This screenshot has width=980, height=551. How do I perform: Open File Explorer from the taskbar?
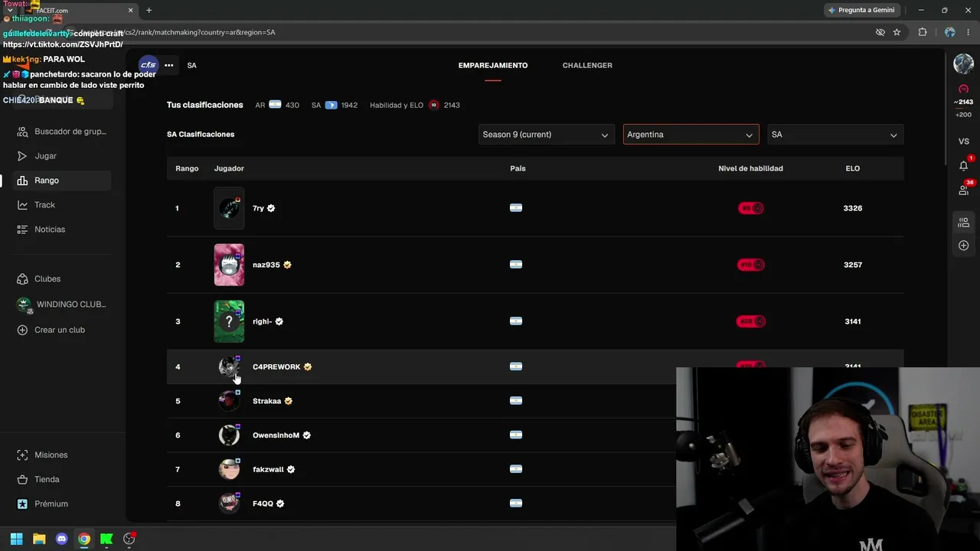point(39,539)
